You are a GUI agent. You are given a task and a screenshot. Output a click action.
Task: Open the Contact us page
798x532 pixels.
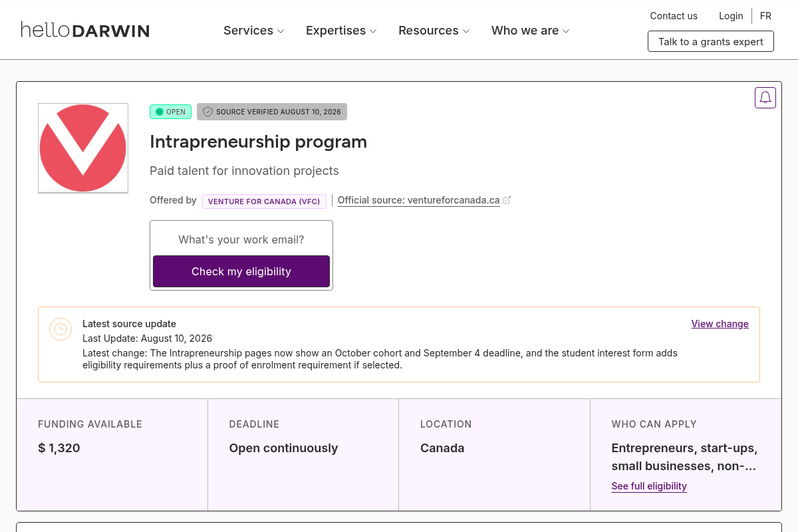[x=674, y=16]
